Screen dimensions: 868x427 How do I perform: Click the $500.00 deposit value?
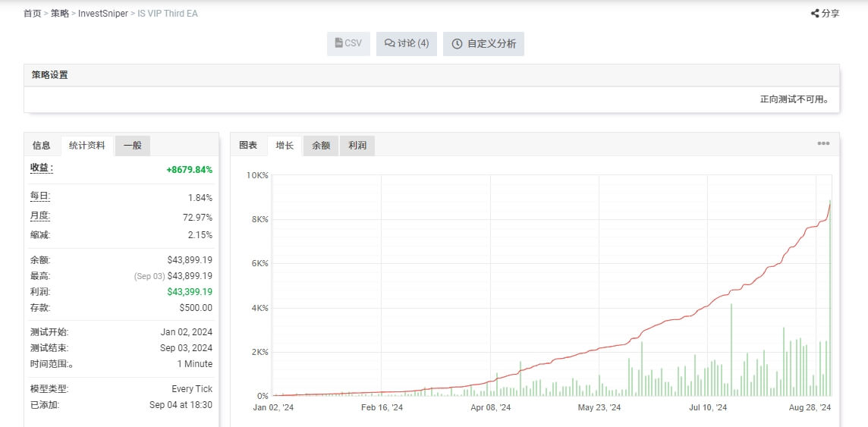point(196,307)
